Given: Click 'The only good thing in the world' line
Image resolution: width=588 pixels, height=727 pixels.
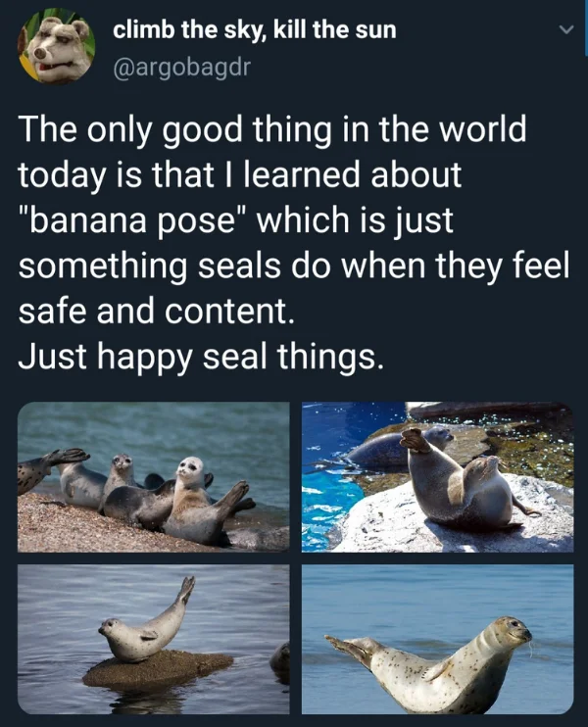Looking at the screenshot, I should (272, 129).
